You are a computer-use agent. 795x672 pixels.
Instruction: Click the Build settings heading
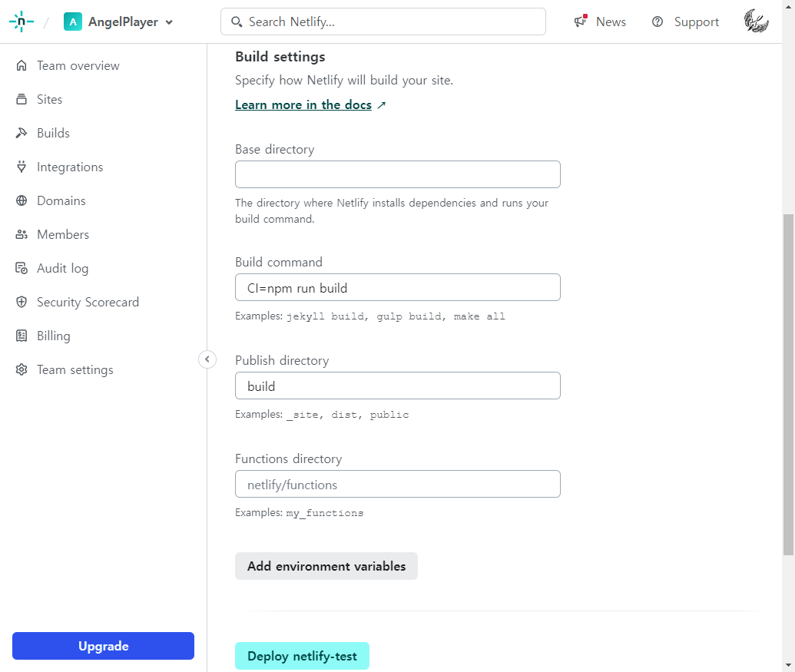click(280, 57)
